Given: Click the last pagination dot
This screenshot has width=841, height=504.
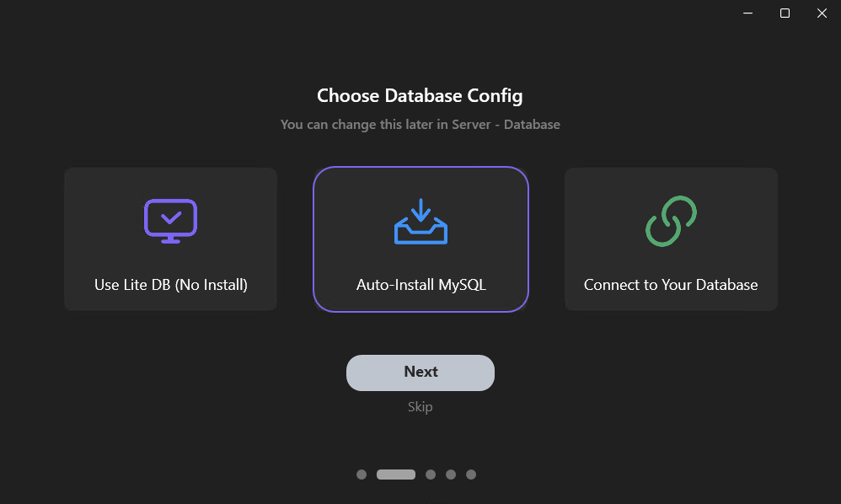Looking at the screenshot, I should pyautogui.click(x=471, y=475).
